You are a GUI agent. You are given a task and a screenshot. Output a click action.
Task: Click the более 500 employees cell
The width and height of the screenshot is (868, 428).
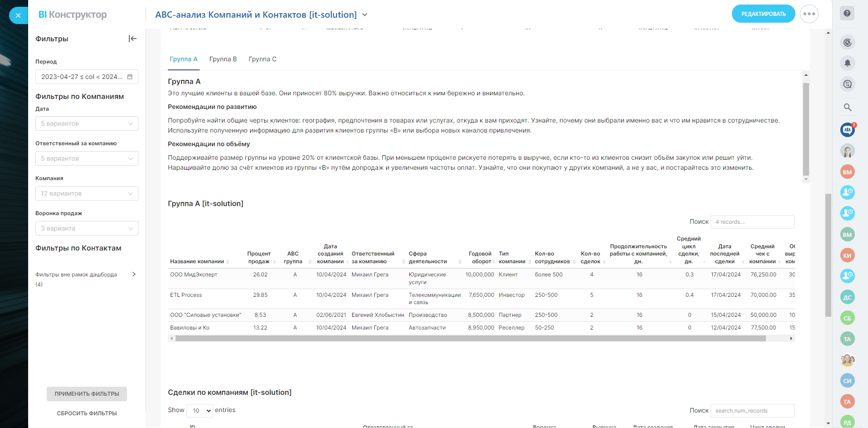[x=549, y=275]
